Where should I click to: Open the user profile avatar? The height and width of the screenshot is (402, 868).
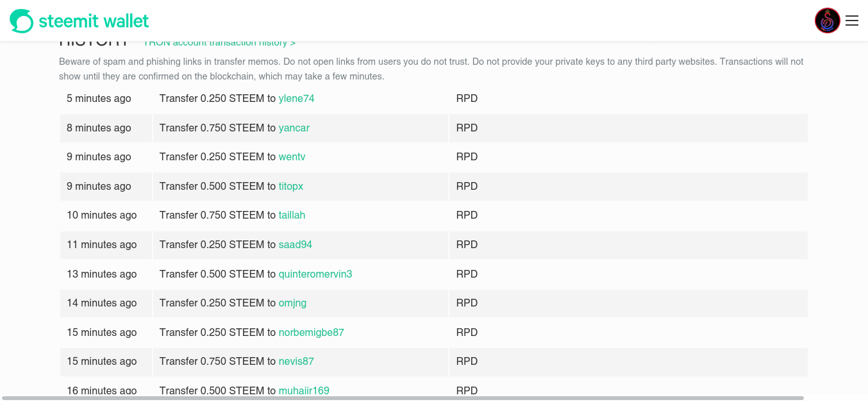click(x=828, y=21)
